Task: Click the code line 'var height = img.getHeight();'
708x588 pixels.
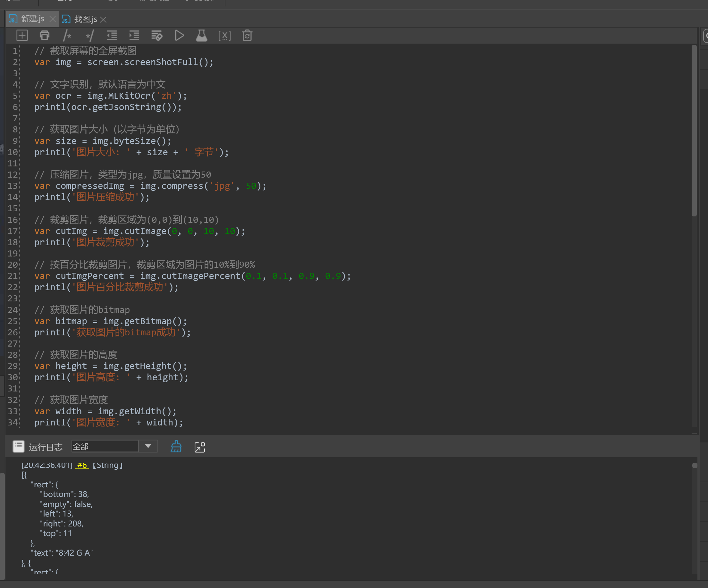Action: pos(111,366)
